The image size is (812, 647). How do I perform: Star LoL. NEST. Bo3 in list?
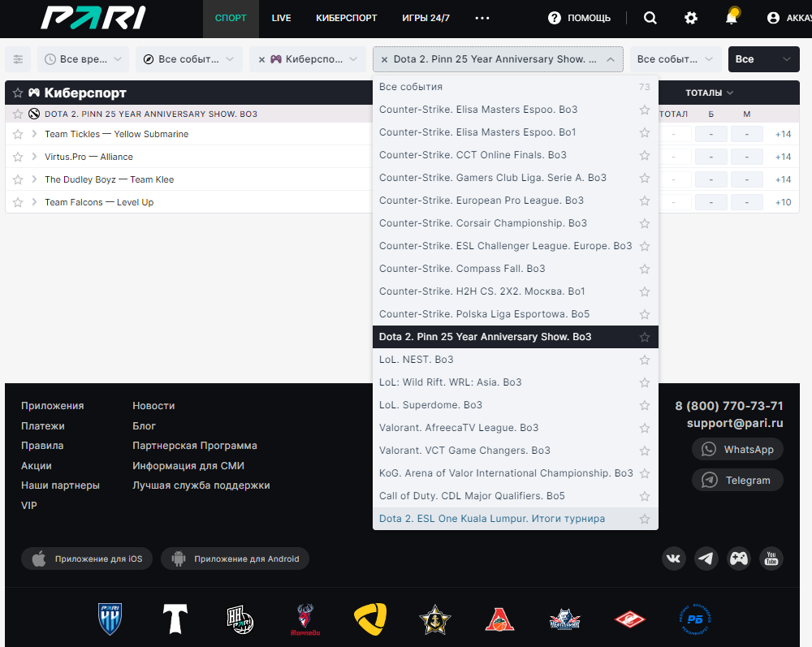(644, 360)
